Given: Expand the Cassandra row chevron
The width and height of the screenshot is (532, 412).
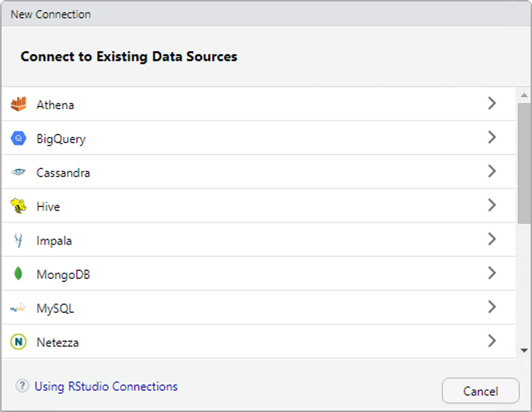Looking at the screenshot, I should coord(492,171).
